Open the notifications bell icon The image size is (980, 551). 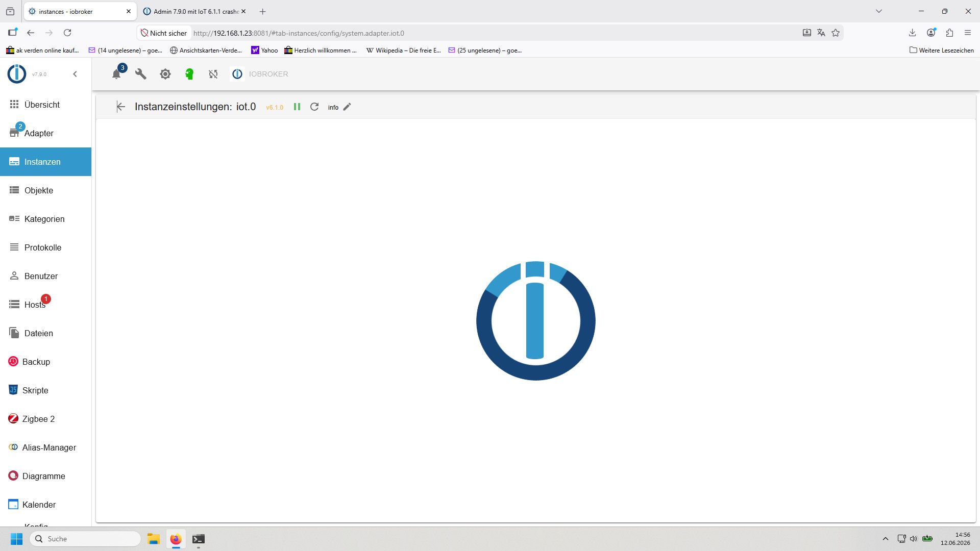[116, 74]
